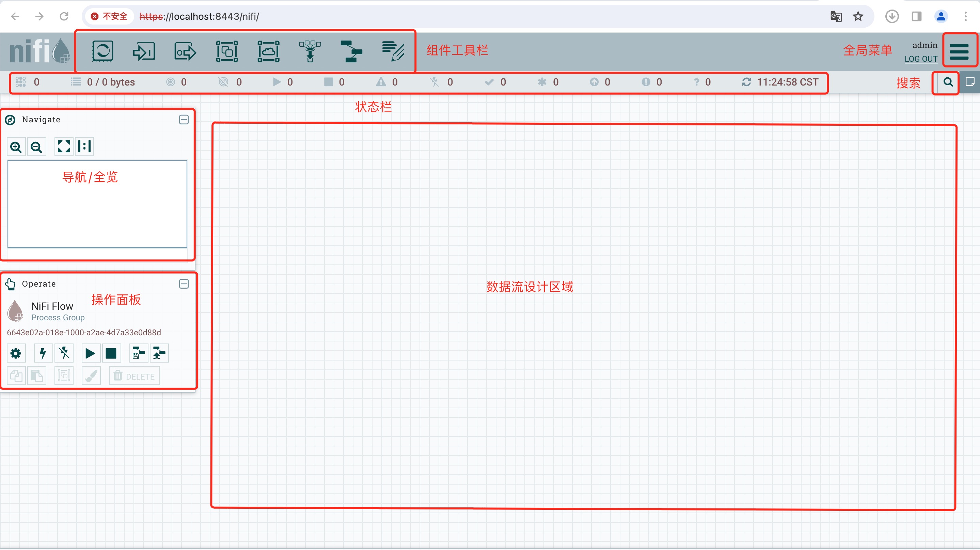The width and height of the screenshot is (980, 550).
Task: Click the NiFi logo
Action: tap(39, 51)
